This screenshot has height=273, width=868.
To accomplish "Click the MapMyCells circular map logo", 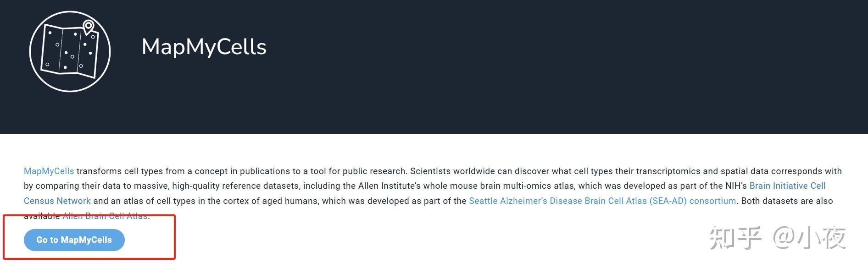I will point(70,51).
